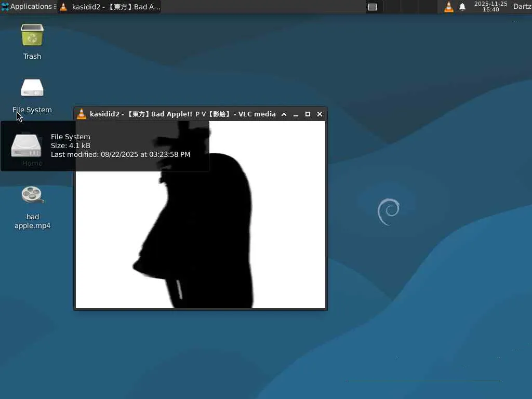Select the File System desktop drive icon
532x399 pixels.
point(32,88)
